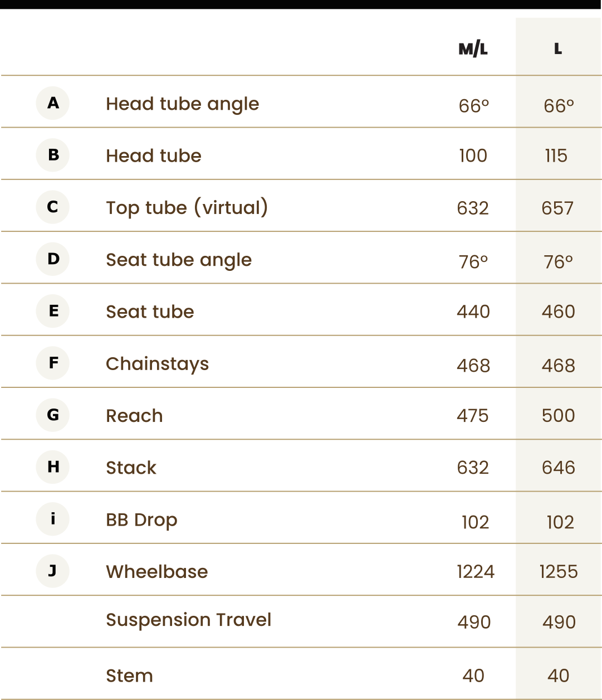Click the Stem row label
Screen dimensions: 602x700
click(x=130, y=675)
